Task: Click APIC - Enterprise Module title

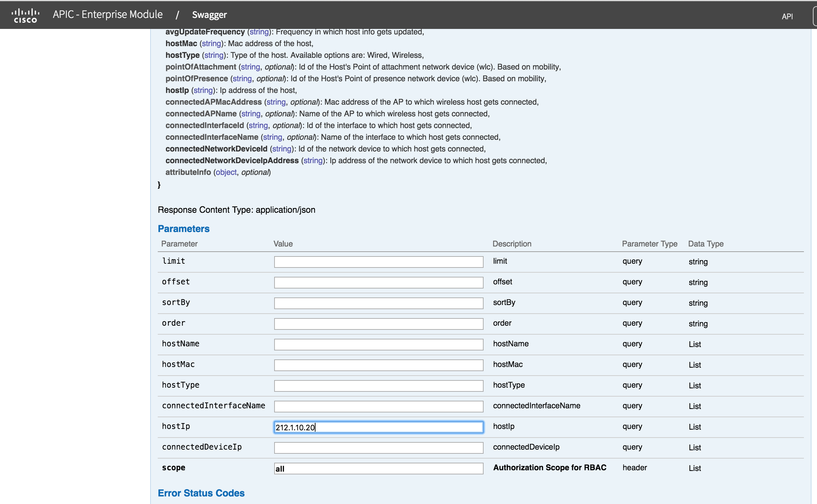Action: pyautogui.click(x=107, y=14)
